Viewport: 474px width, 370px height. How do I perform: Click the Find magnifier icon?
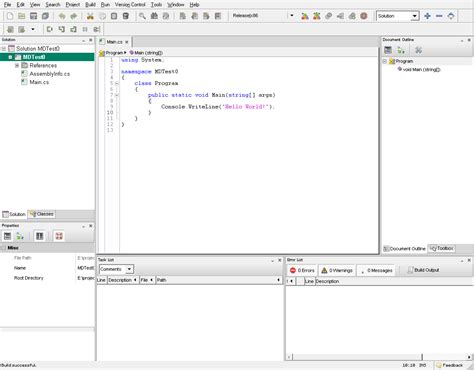pyautogui.click(x=142, y=16)
